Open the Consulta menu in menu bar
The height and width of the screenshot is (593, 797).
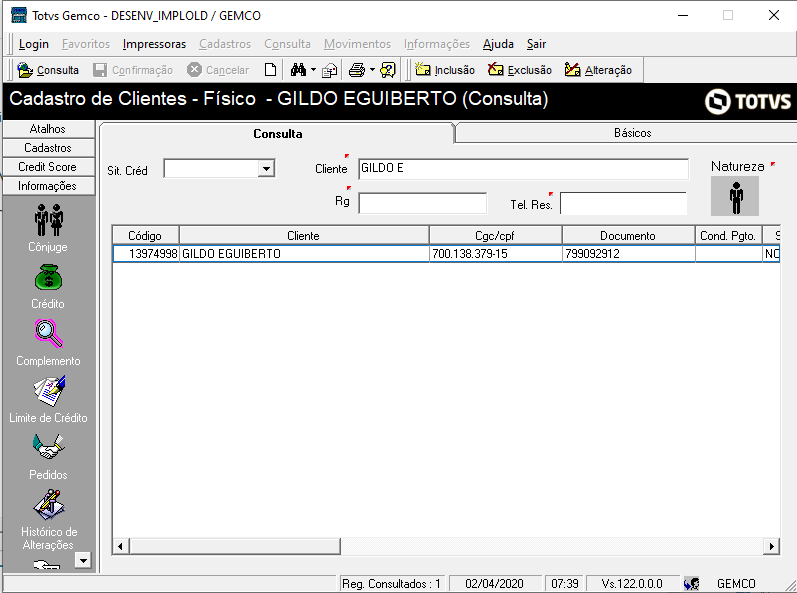pos(287,44)
